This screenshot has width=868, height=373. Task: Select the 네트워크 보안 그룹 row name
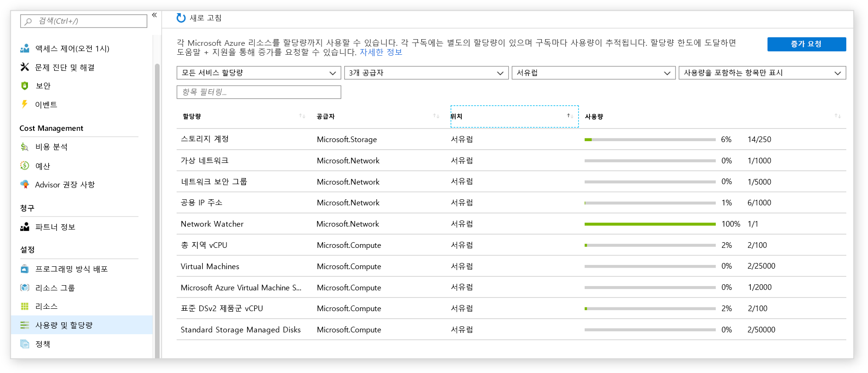coord(214,182)
